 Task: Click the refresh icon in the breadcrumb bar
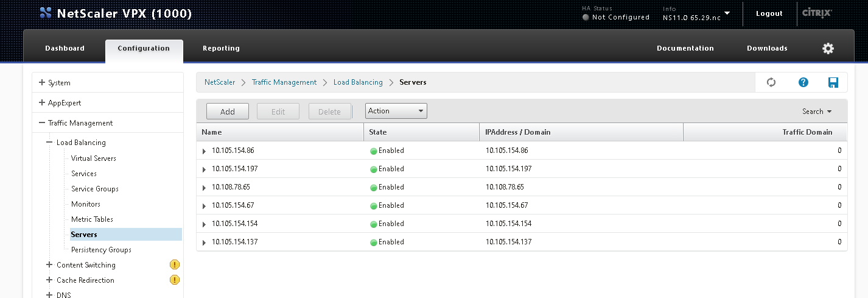pos(771,82)
